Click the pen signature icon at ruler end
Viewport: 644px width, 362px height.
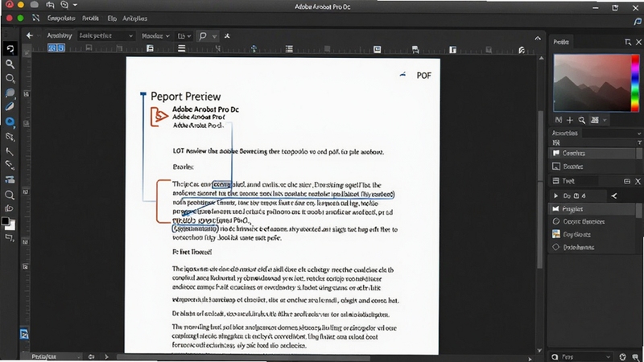(x=522, y=50)
